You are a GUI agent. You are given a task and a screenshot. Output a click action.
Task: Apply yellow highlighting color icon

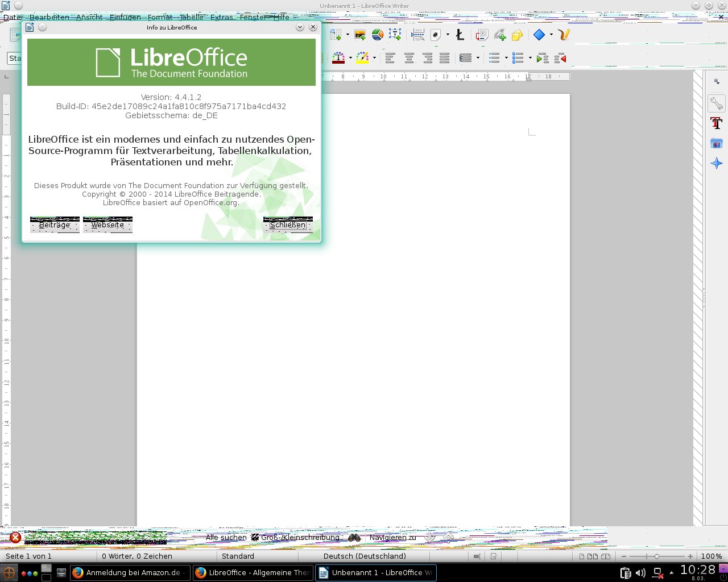(362, 57)
